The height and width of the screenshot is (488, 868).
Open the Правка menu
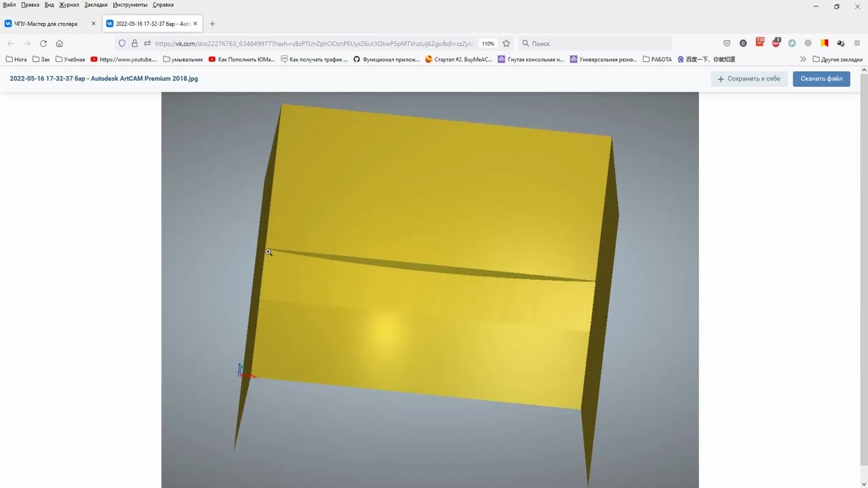[x=30, y=5]
